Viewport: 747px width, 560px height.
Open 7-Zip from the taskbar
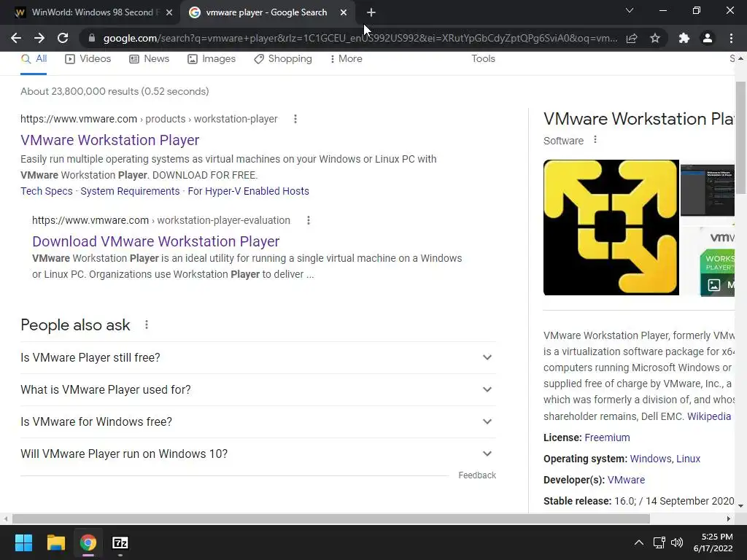pyautogui.click(x=120, y=542)
